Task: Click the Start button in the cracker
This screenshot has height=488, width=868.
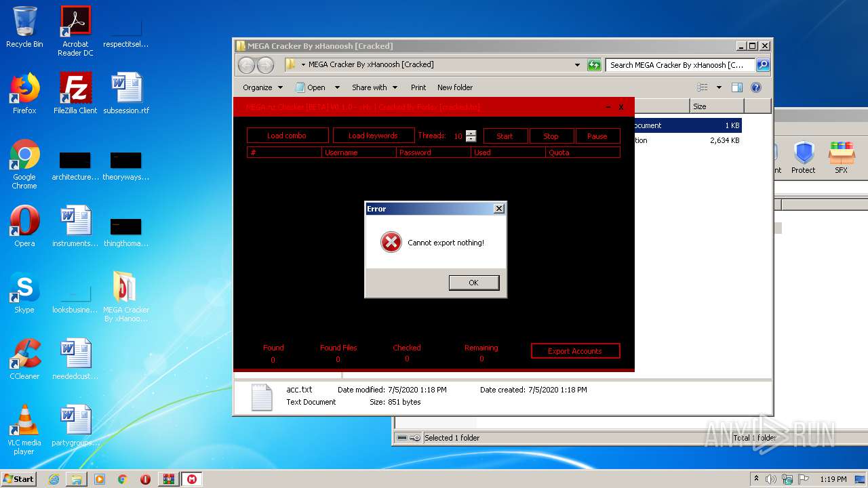Action: coord(505,136)
